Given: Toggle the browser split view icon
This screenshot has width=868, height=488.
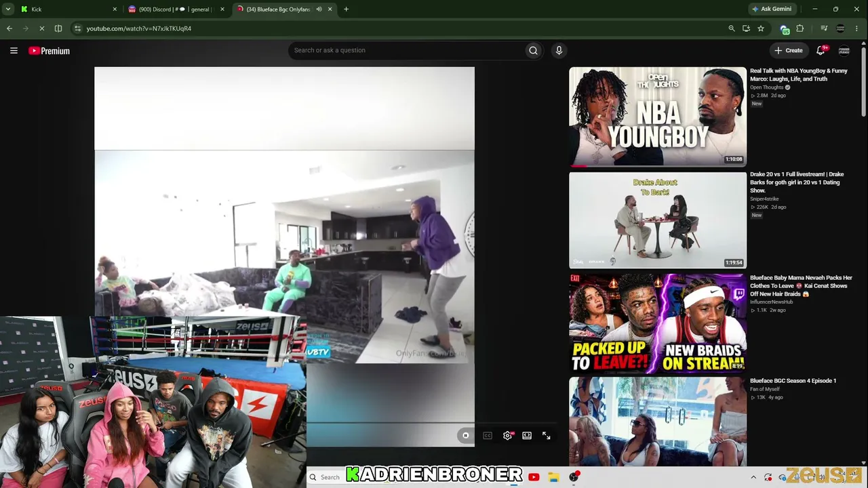Looking at the screenshot, I should [x=58, y=28].
